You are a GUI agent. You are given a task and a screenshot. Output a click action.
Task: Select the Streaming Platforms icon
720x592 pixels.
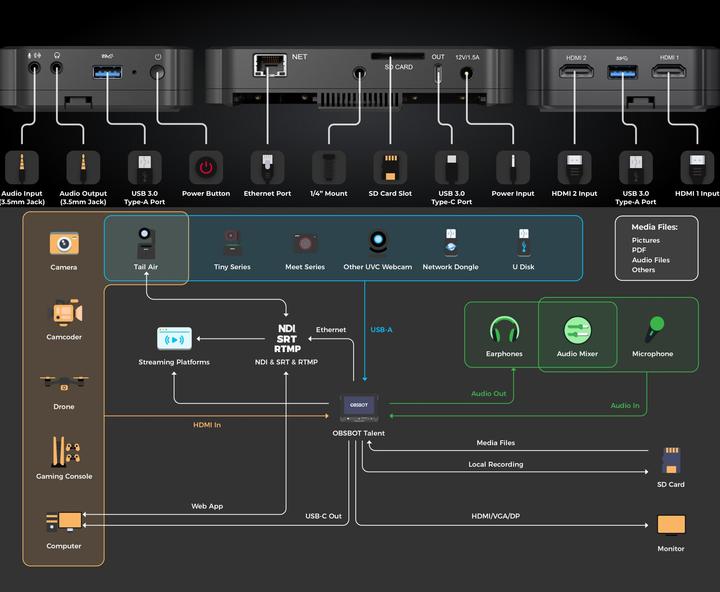pyautogui.click(x=174, y=339)
